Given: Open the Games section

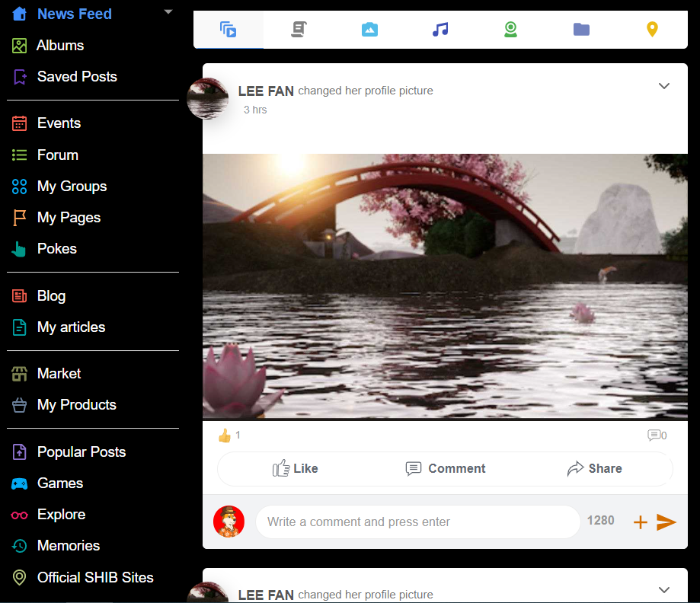Looking at the screenshot, I should pos(60,483).
